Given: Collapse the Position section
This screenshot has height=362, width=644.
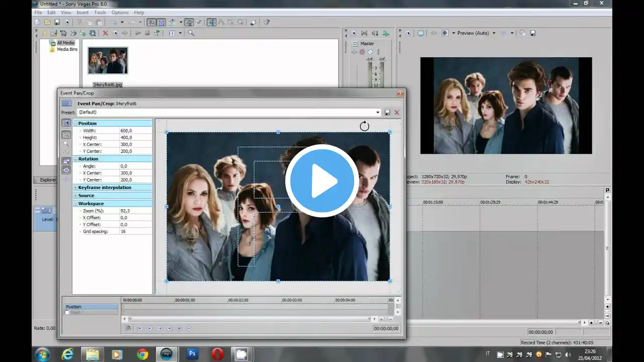Looking at the screenshot, I should click(75, 123).
